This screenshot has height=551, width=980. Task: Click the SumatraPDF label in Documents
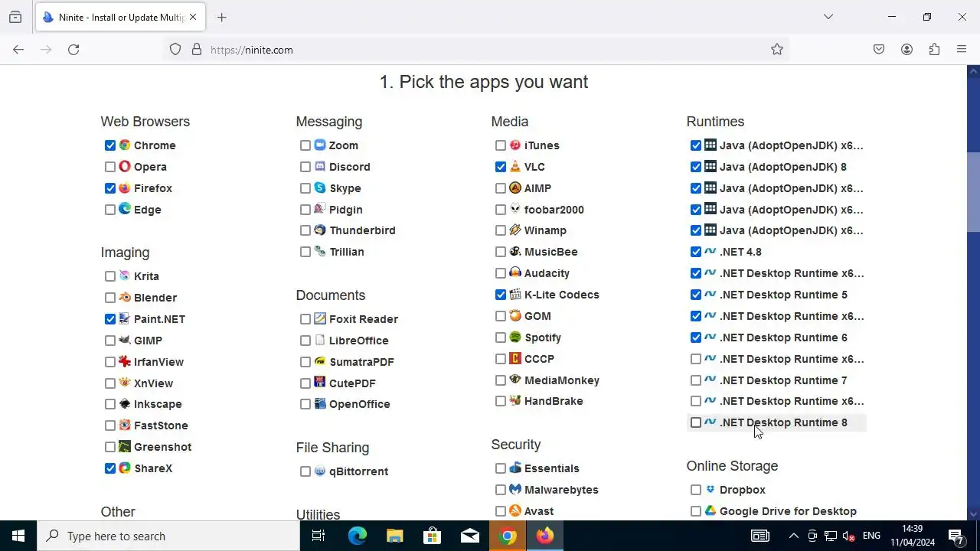click(x=361, y=362)
